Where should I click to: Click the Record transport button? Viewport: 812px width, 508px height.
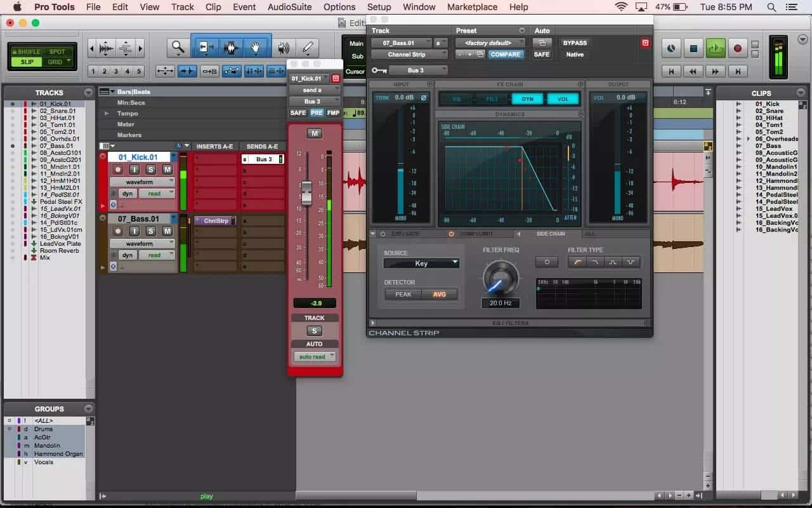737,48
